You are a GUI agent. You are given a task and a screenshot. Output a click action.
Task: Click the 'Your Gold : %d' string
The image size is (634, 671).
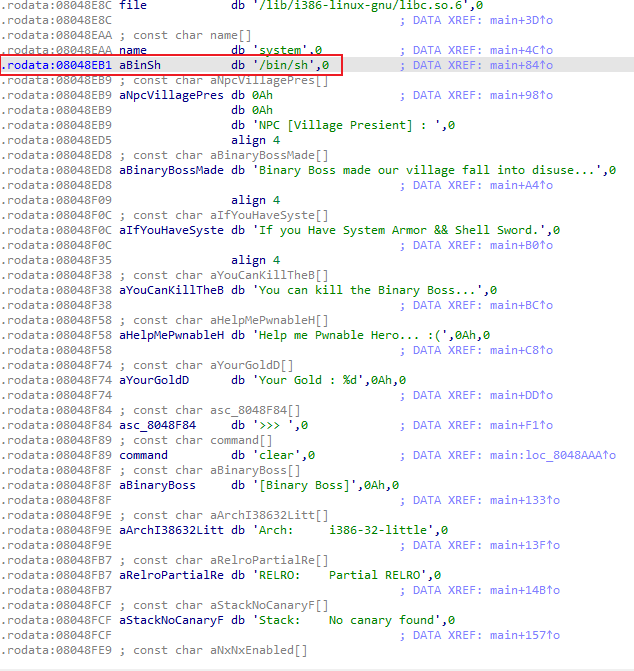click(311, 380)
